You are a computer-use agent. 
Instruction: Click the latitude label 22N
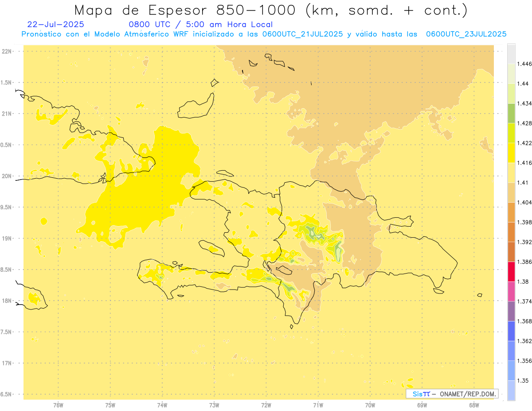coord(7,51)
